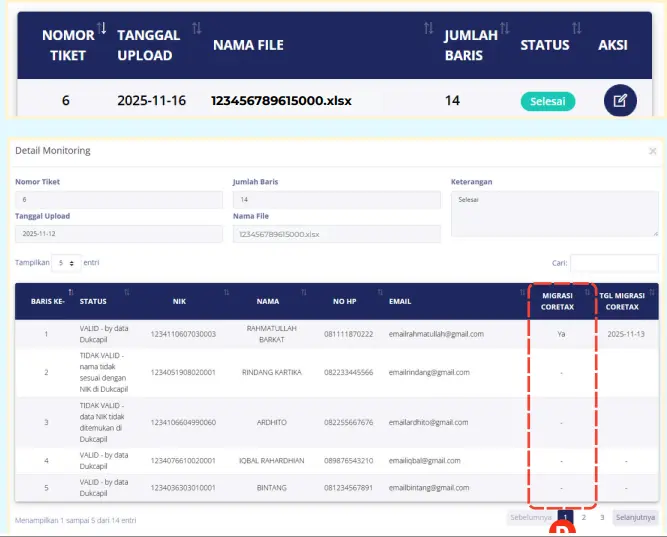Click name RAHMATULLAH BARKAT
Screen dimensions: 667x537
(x=271, y=334)
